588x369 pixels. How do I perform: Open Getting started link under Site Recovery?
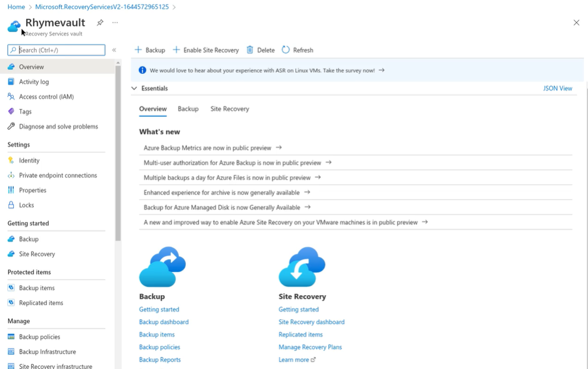pyautogui.click(x=299, y=310)
